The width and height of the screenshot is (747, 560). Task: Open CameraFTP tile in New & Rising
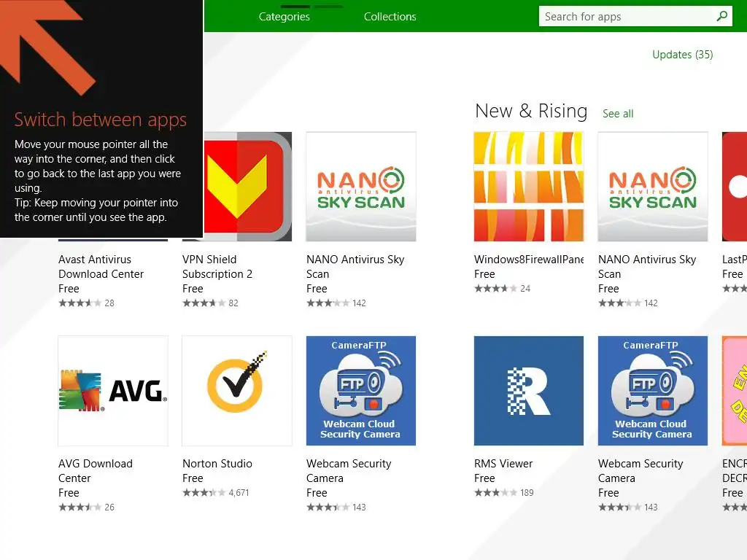[x=653, y=391]
